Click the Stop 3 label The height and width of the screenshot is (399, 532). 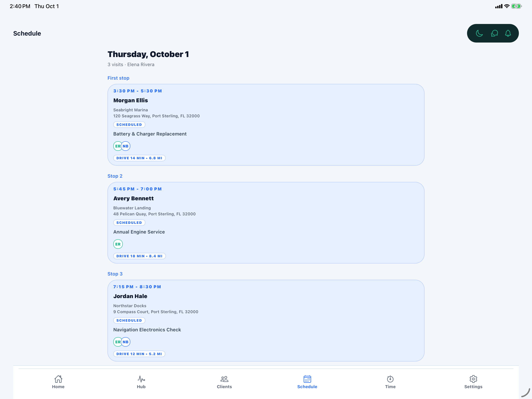(x=115, y=274)
